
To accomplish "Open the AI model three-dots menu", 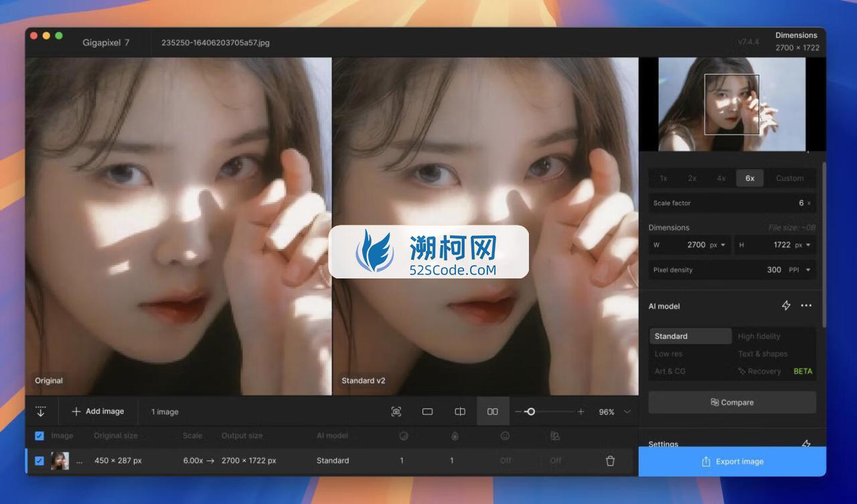I will point(806,306).
